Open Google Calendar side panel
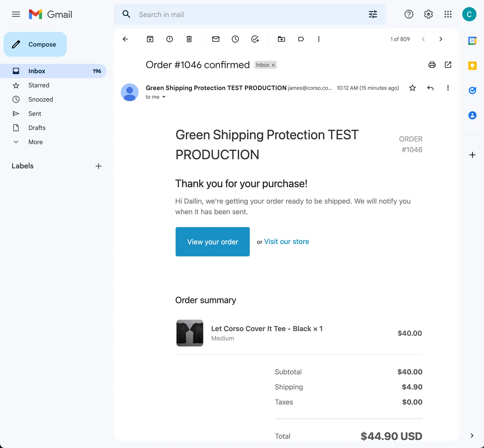Viewport: 484px width, 448px height. [472, 41]
